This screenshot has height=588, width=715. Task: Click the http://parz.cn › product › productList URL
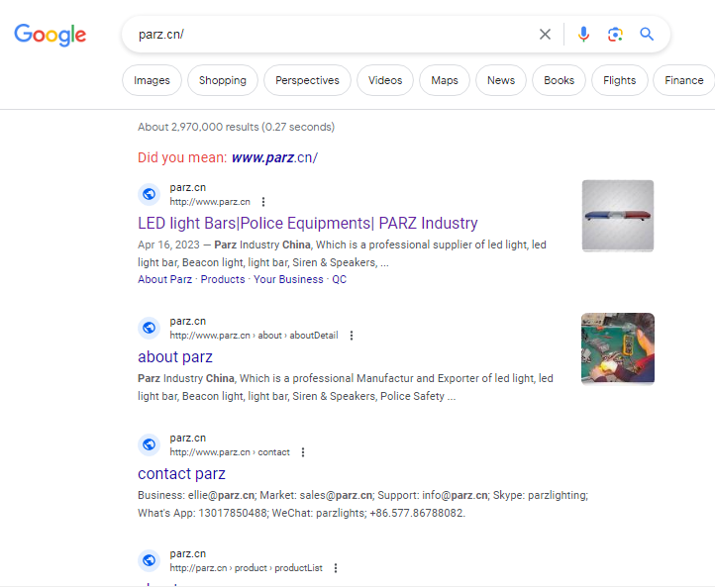coord(247,568)
